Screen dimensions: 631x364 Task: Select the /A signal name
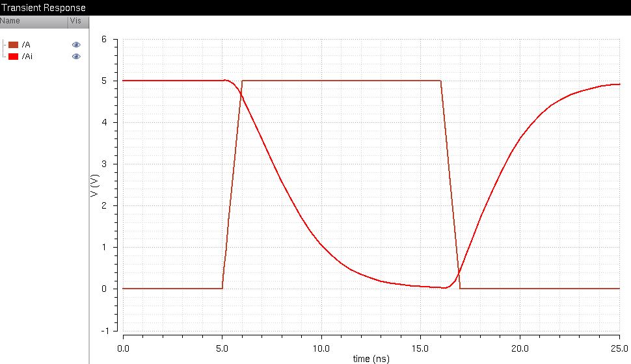click(26, 45)
